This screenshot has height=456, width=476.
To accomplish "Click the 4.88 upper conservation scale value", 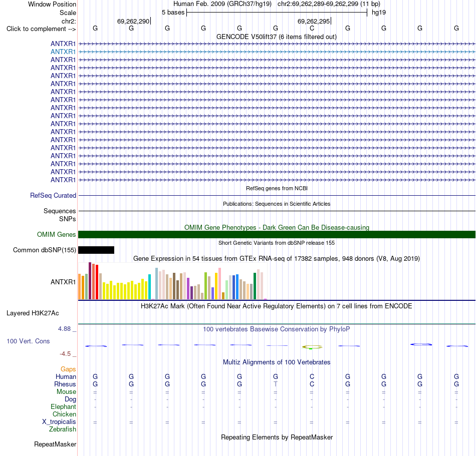I will [64, 329].
